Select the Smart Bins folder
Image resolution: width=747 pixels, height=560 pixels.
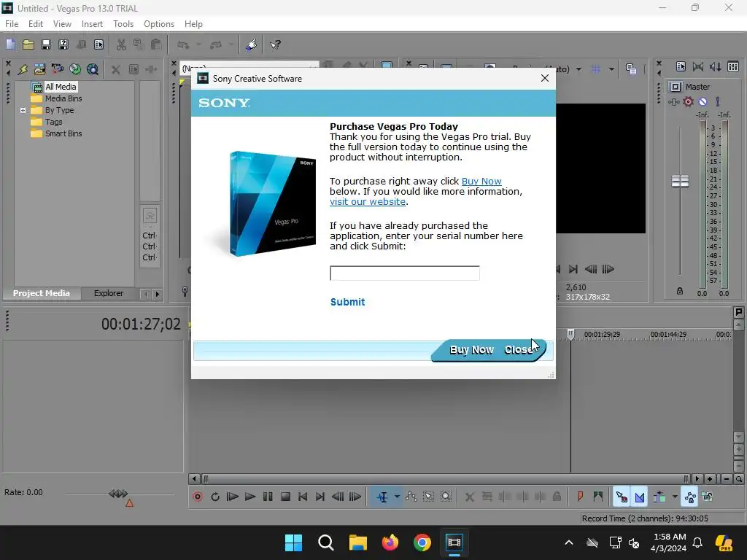coord(63,134)
